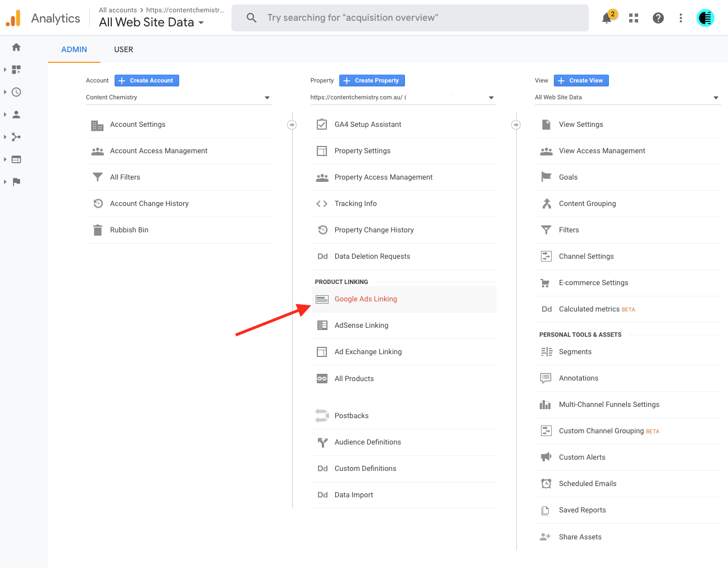Click the Custom Alerts megaphone icon

click(546, 457)
